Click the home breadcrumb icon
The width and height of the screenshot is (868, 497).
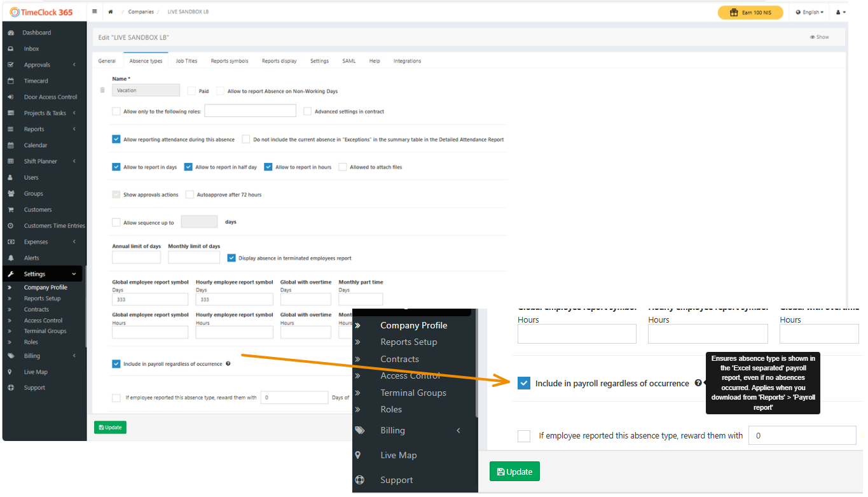pos(111,12)
